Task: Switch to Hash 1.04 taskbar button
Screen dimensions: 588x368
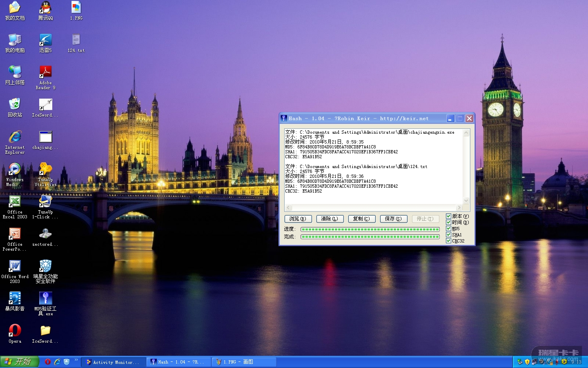Action: 179,362
